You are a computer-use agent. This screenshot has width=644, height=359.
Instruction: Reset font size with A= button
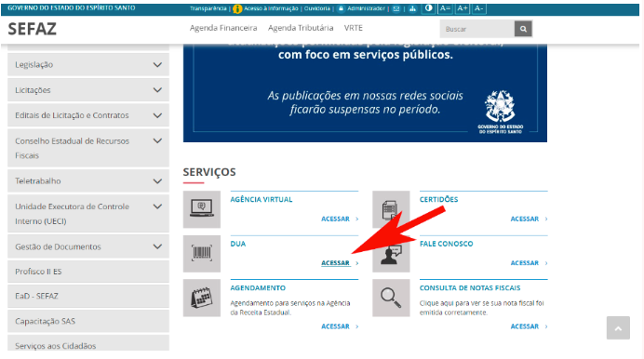445,8
